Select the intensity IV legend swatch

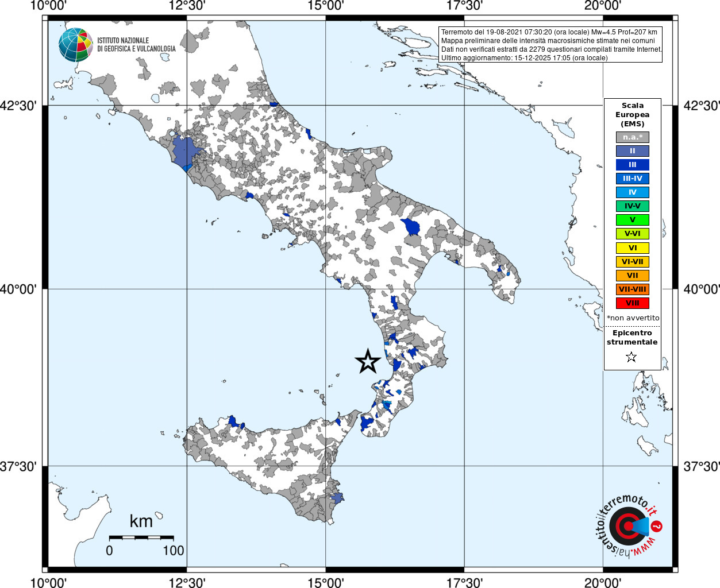point(633,192)
